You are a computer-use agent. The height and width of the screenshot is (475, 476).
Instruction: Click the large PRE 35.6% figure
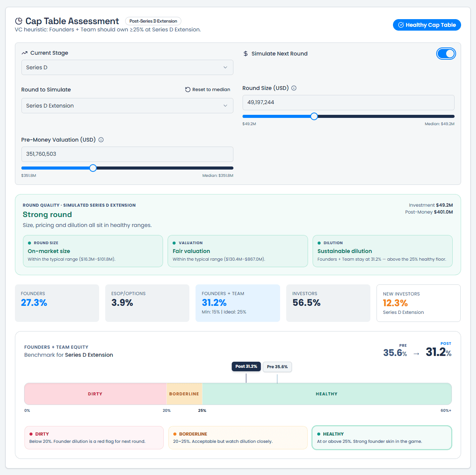[395, 353]
